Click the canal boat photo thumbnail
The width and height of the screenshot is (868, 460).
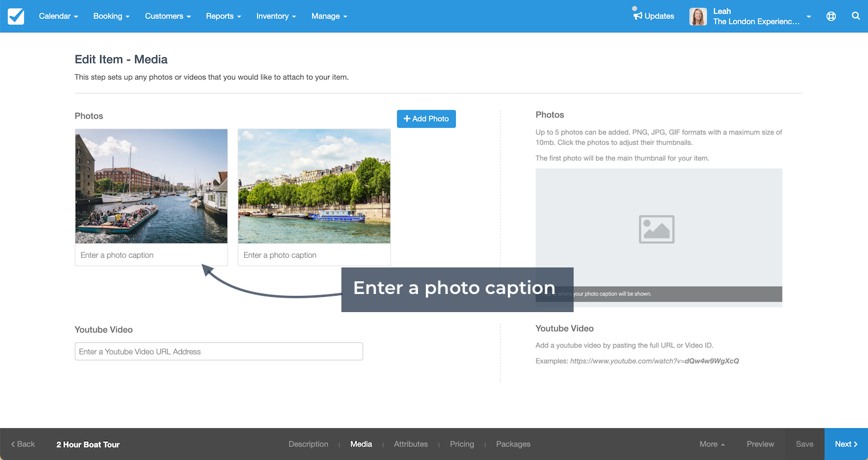click(x=151, y=186)
